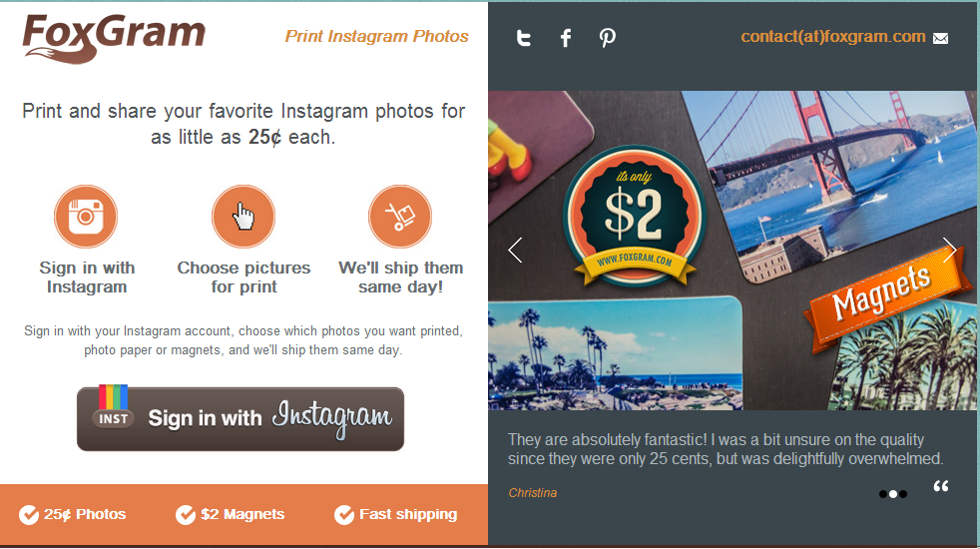Go to previous slide with left arrow
This screenshot has height=549, width=980.
[515, 251]
